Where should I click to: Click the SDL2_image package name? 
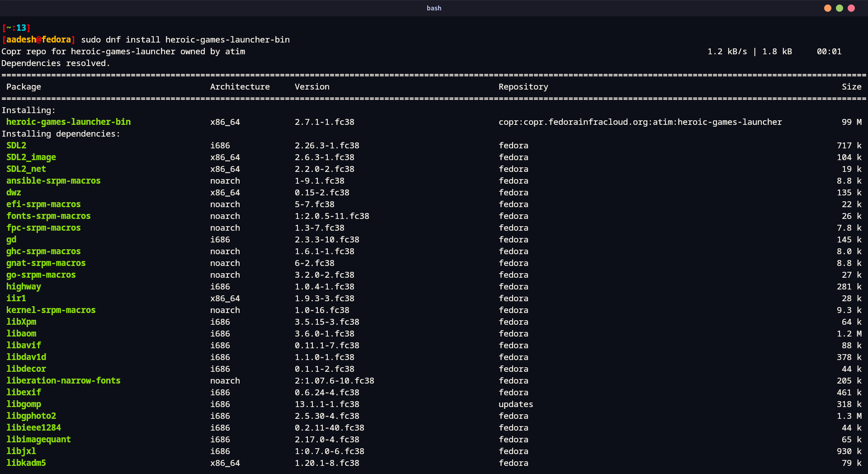pyautogui.click(x=31, y=157)
